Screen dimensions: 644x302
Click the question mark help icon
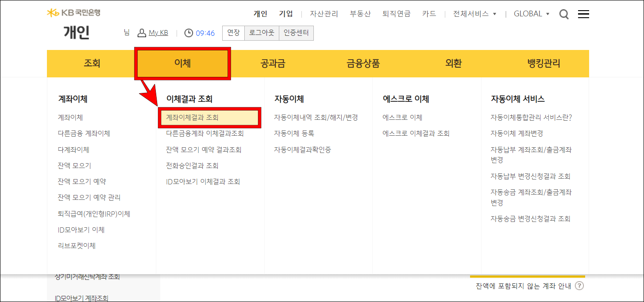tap(580, 286)
